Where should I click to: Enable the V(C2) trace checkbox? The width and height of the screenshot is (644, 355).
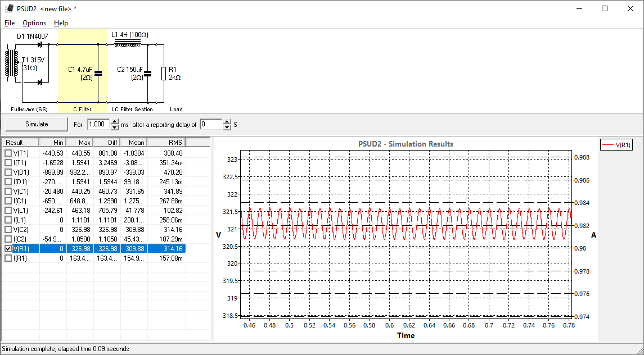8,230
